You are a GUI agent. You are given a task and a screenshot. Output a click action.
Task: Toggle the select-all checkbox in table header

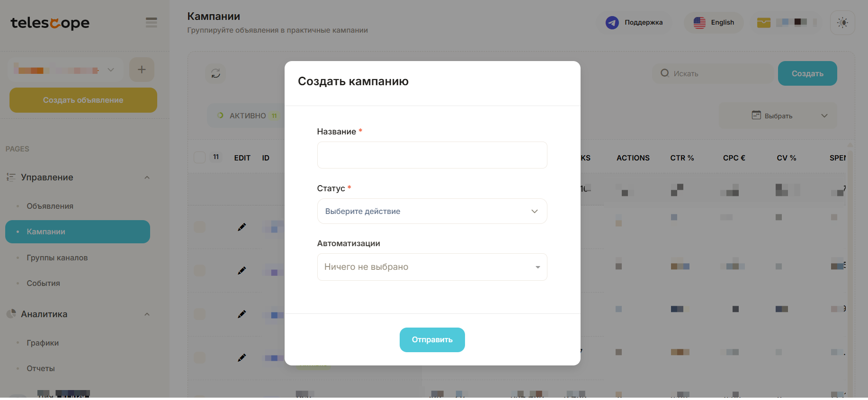tap(199, 158)
